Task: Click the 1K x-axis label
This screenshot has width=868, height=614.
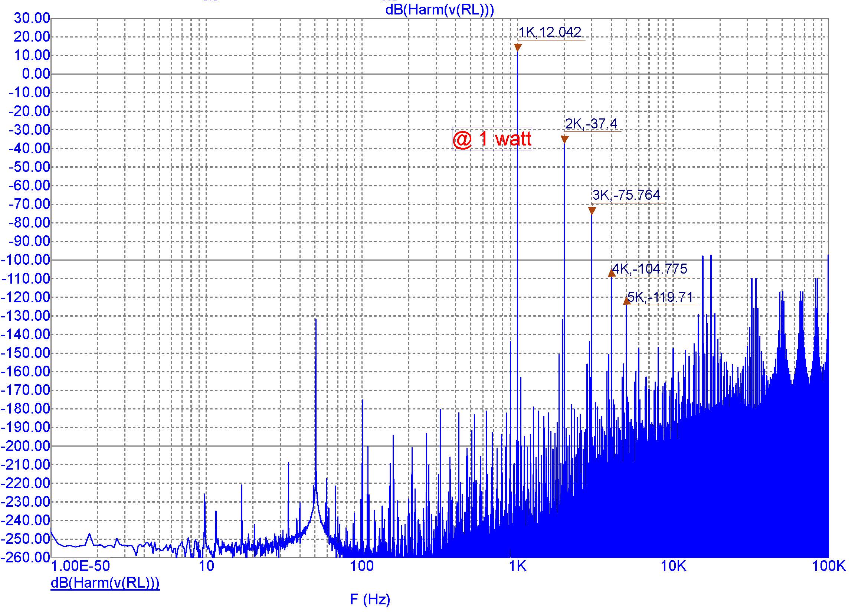Action: [x=518, y=566]
